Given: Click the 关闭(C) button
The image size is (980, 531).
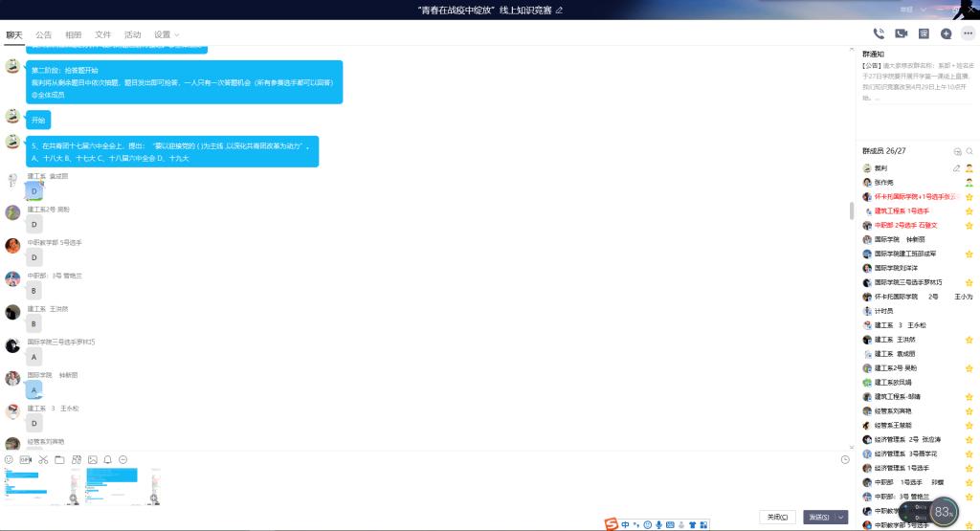Looking at the screenshot, I should 776,517.
